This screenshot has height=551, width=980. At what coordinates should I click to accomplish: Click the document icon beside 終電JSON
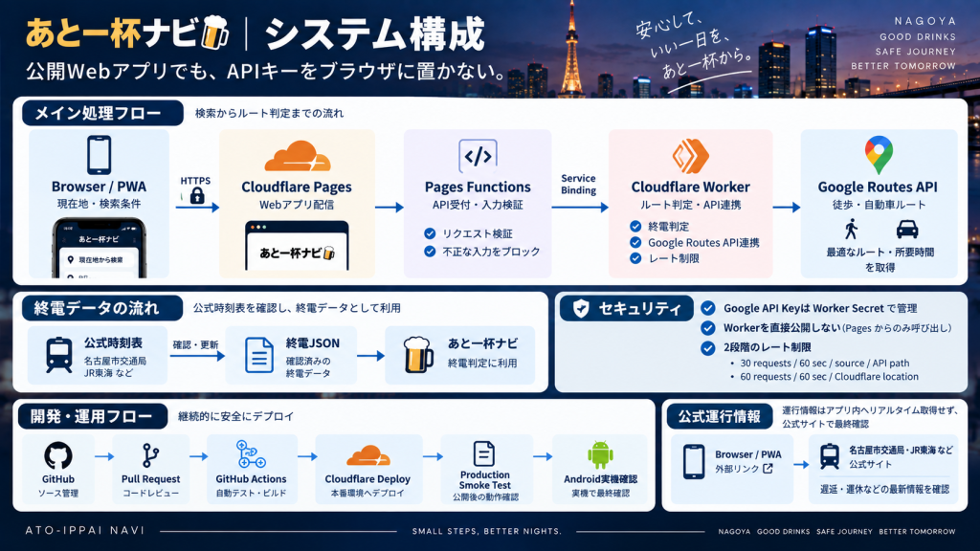(258, 356)
